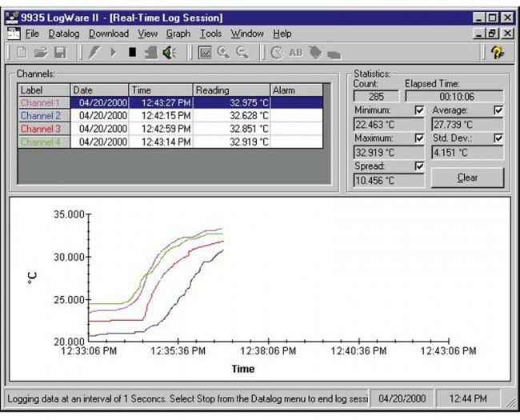Click the document icon left of File menu
Image resolution: width=520 pixels, height=420 pixels.
pyautogui.click(x=14, y=34)
